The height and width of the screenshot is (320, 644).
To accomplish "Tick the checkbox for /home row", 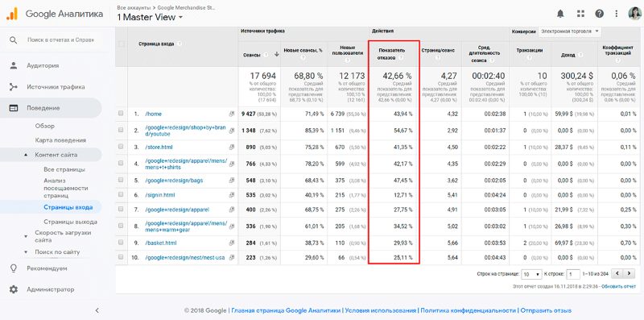I will pyautogui.click(x=121, y=113).
